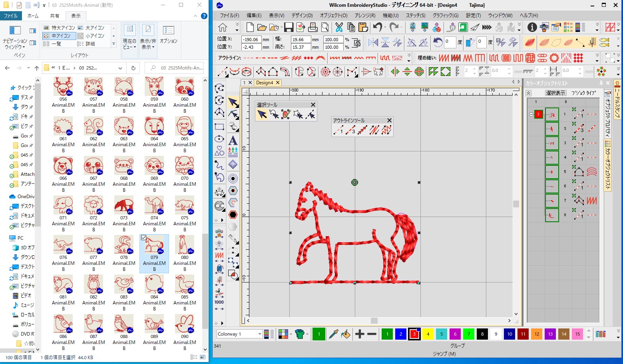Save the design with the floppy icon
The image size is (623, 364).
pyautogui.click(x=289, y=27)
